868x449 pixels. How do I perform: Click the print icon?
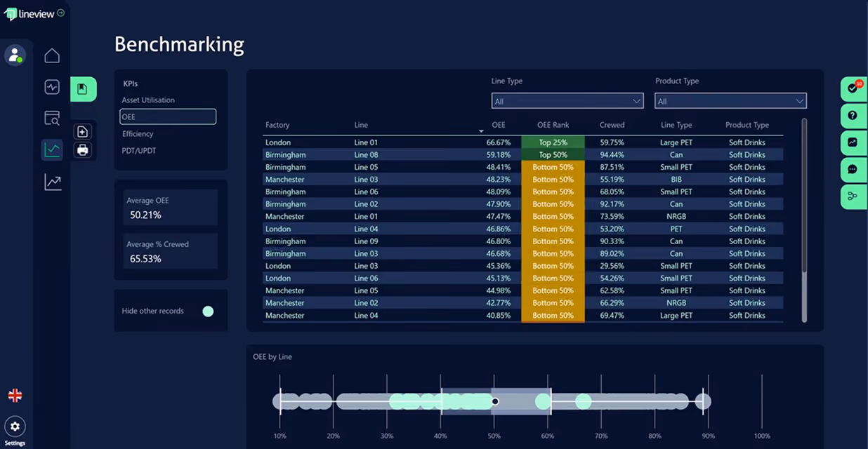[x=83, y=149]
